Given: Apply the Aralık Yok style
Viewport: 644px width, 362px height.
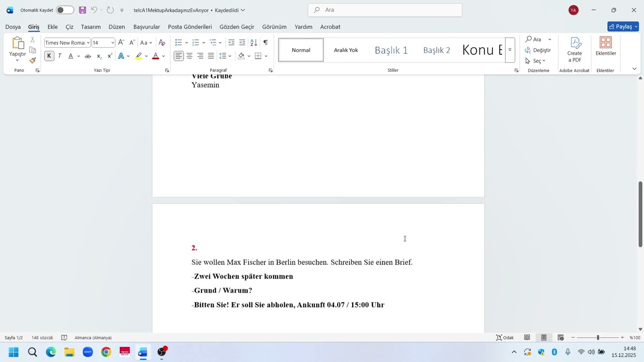Looking at the screenshot, I should pos(346,50).
